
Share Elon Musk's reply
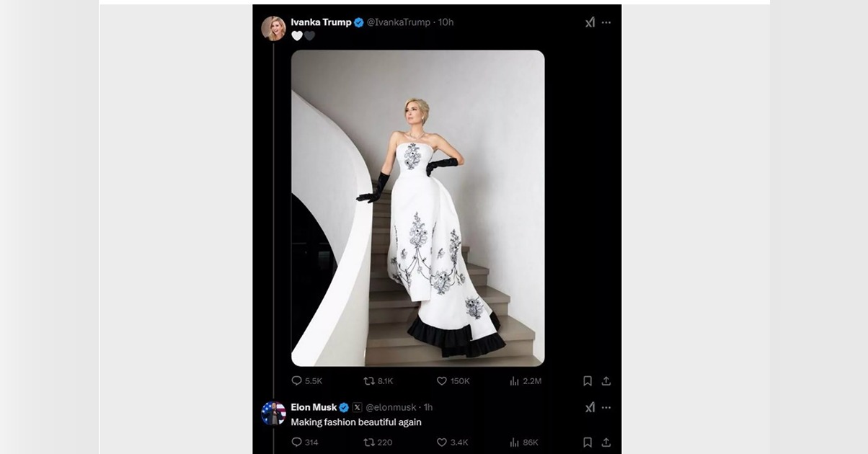(606, 440)
